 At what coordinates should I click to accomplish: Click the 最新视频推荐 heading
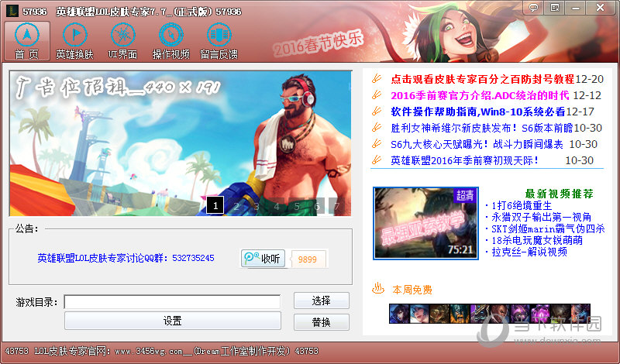(x=559, y=194)
